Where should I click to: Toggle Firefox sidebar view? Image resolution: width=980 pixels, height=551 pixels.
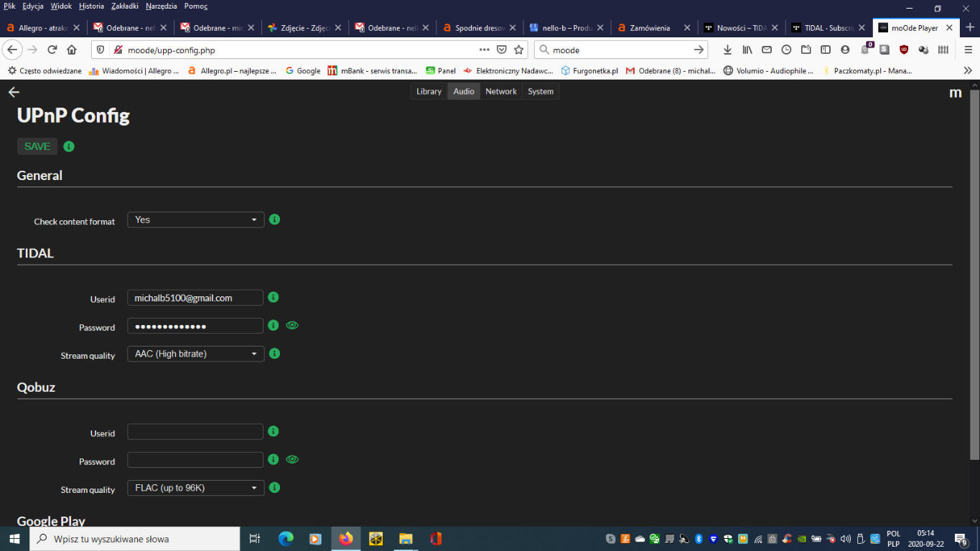(826, 50)
